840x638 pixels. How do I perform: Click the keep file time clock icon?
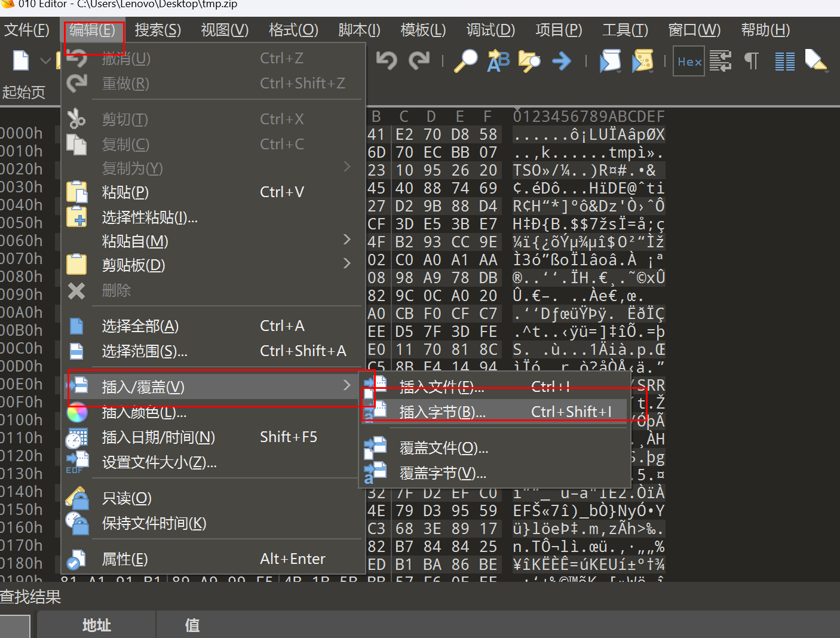(77, 523)
